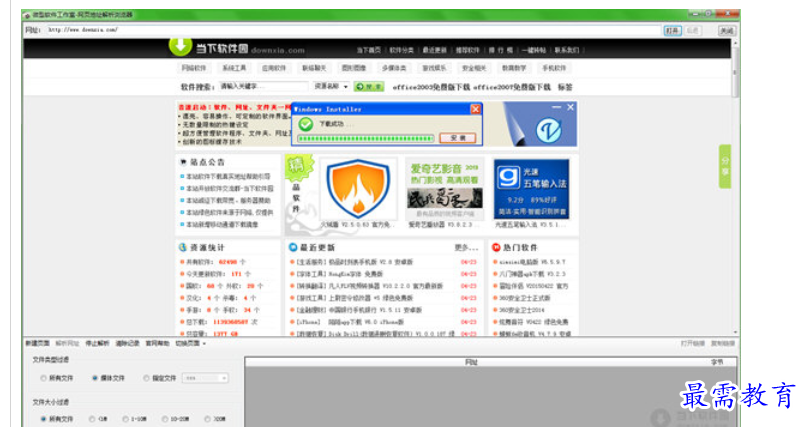The height and width of the screenshot is (427, 804).
Task: Click the 网址 address input field
Action: (x=353, y=30)
